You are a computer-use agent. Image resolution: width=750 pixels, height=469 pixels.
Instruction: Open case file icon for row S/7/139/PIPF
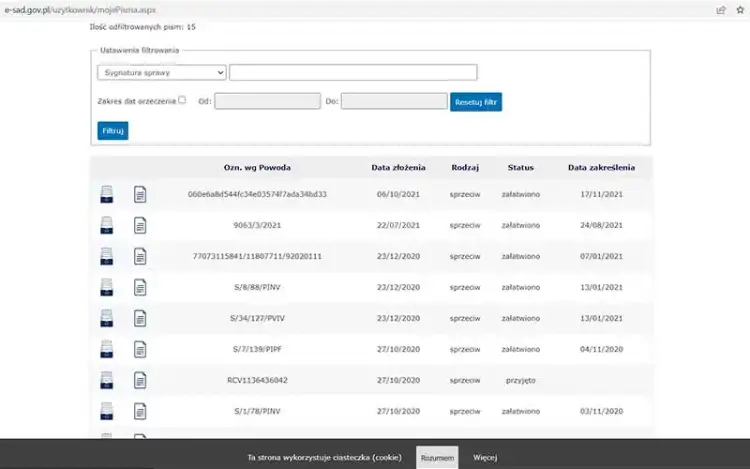[107, 349]
